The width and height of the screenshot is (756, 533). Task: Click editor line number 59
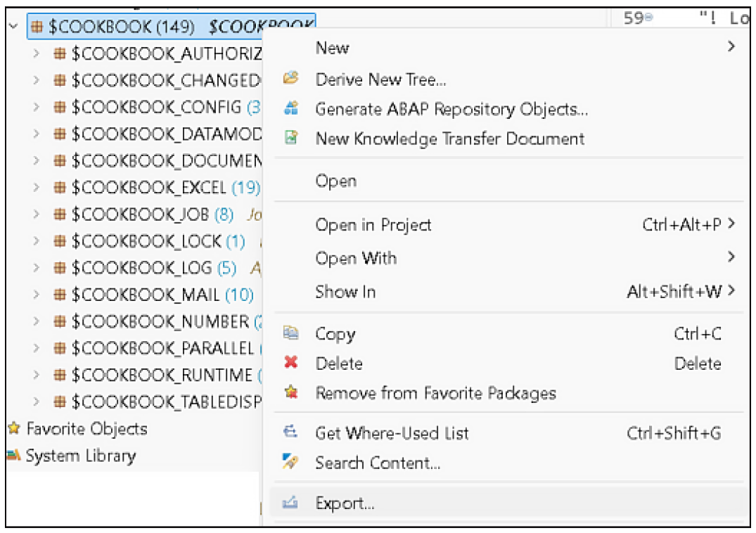tap(634, 18)
